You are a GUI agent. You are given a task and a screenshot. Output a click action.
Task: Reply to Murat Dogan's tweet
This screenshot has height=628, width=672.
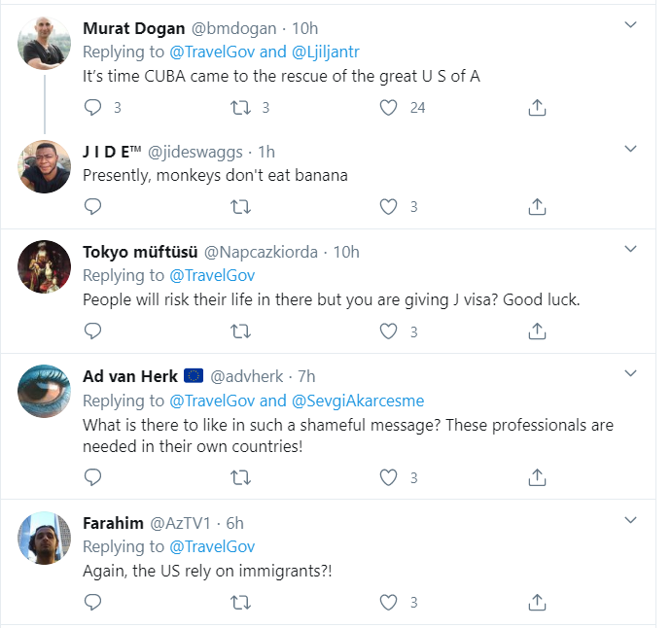point(93,108)
